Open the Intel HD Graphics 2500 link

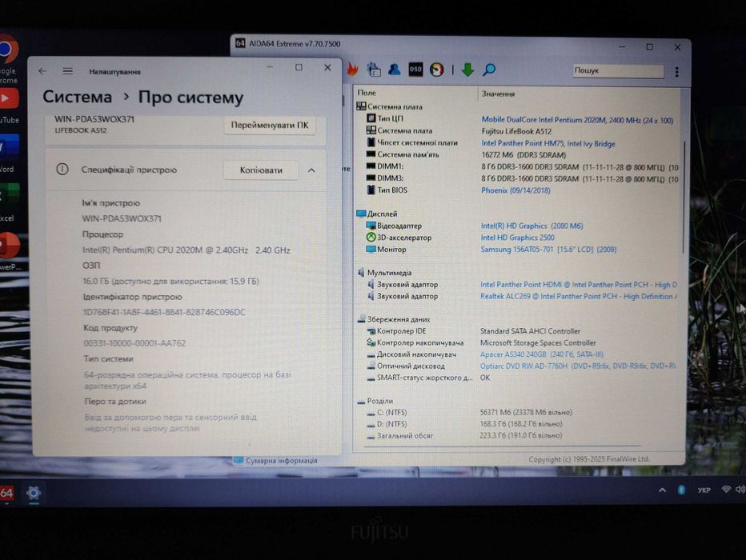(x=517, y=238)
